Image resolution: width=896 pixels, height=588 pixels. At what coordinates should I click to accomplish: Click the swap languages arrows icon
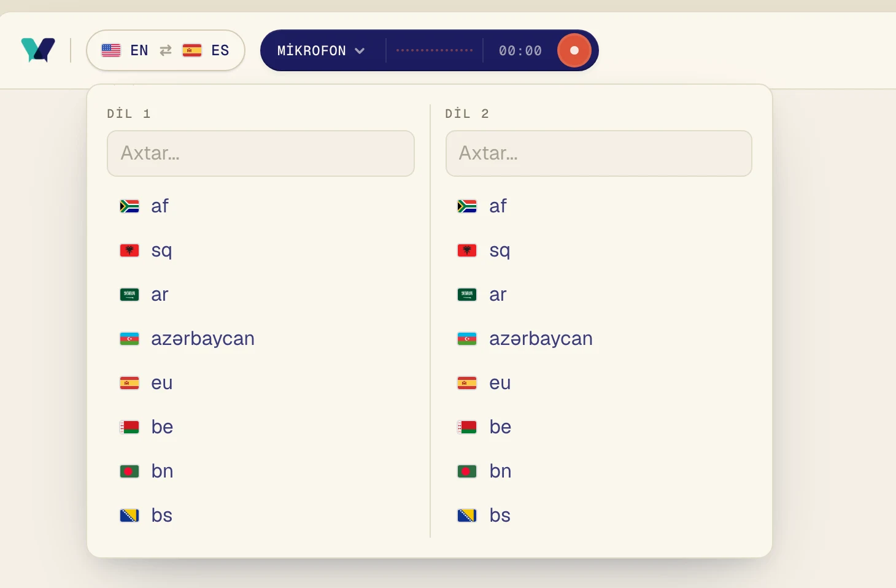(166, 50)
